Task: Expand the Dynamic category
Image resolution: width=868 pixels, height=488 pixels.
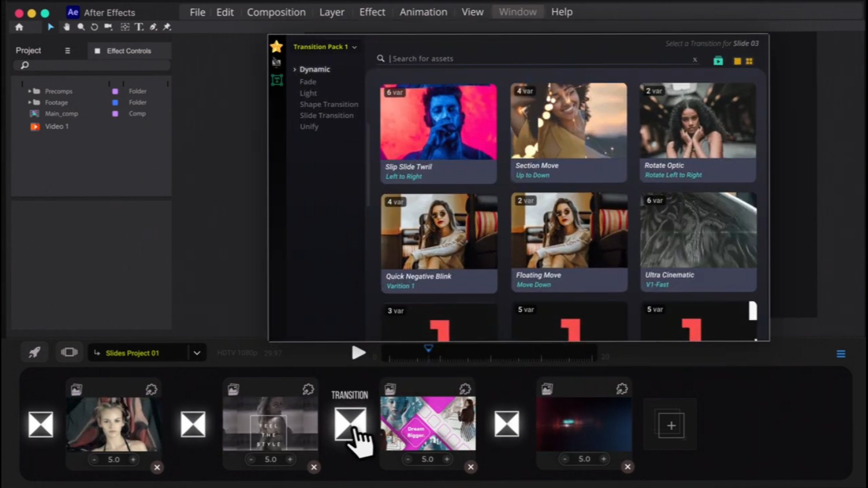Action: [294, 69]
